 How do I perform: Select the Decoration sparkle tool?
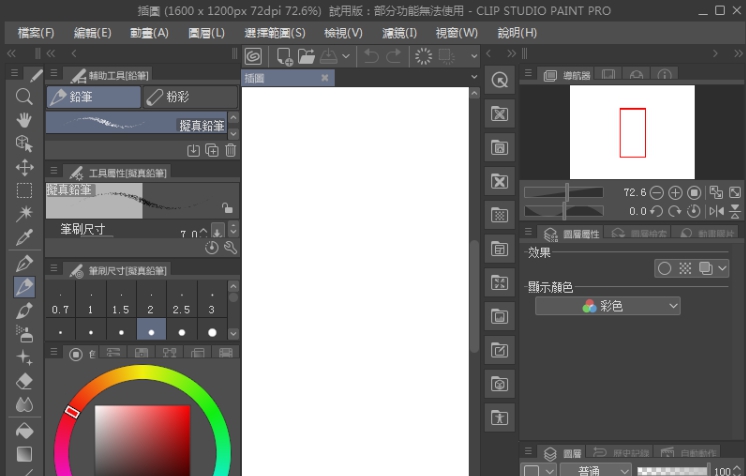pyautogui.click(x=24, y=357)
